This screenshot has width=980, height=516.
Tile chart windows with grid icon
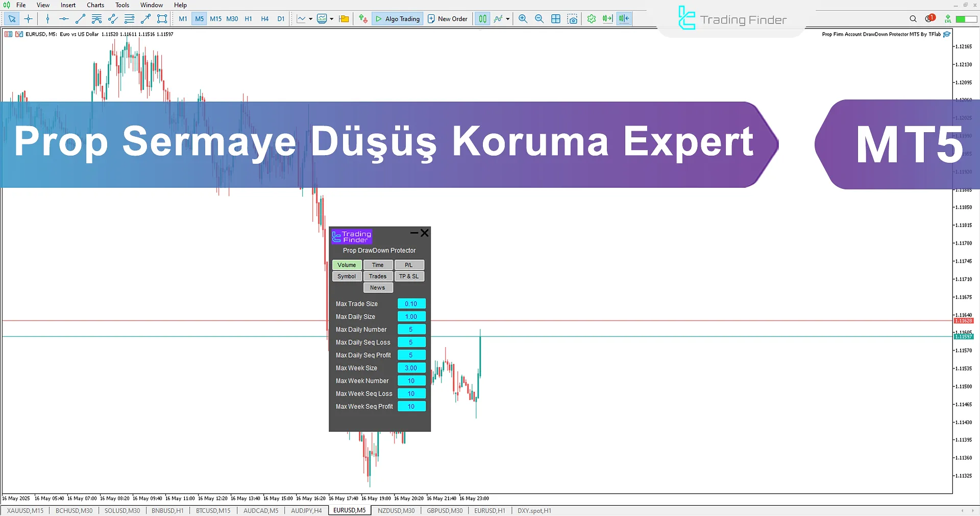[556, 19]
